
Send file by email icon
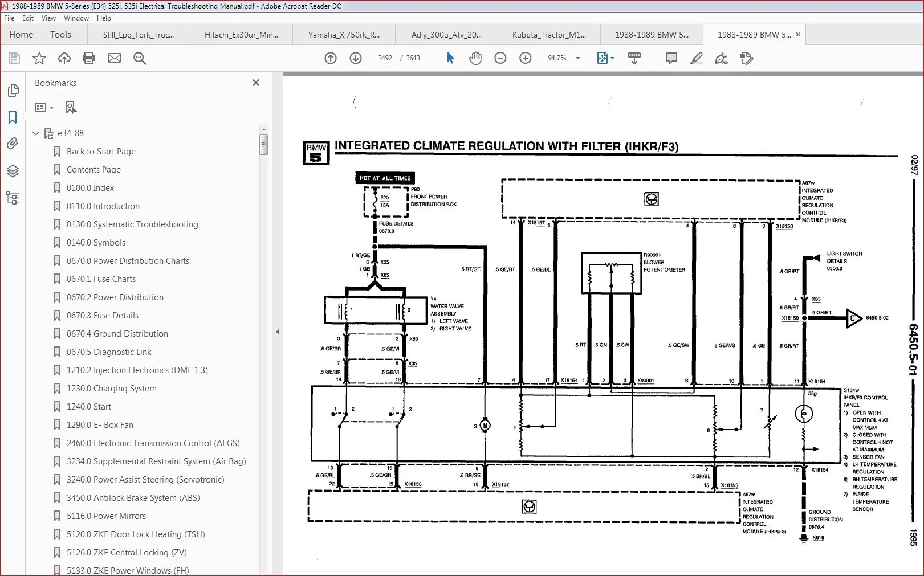[x=115, y=58]
